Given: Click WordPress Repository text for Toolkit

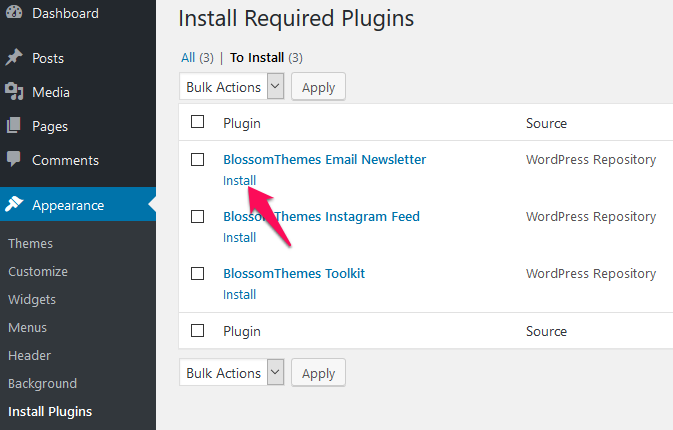Looking at the screenshot, I should tap(591, 274).
